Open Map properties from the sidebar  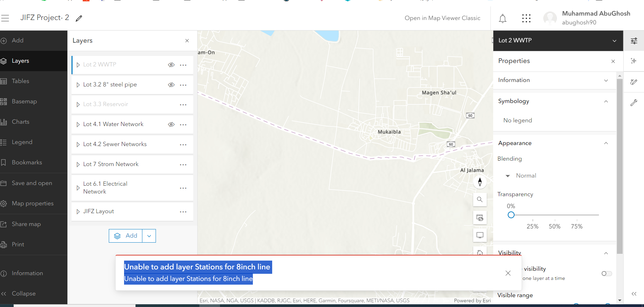[33, 203]
